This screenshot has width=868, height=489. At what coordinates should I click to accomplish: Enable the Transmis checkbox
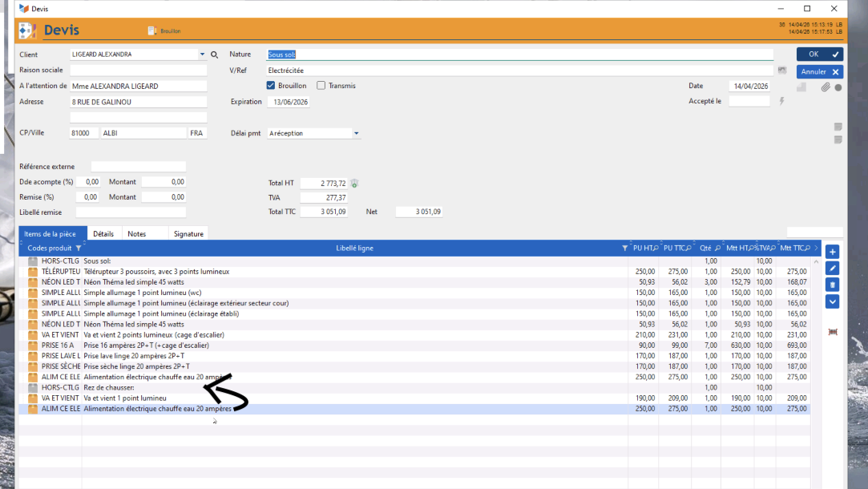pyautogui.click(x=321, y=86)
